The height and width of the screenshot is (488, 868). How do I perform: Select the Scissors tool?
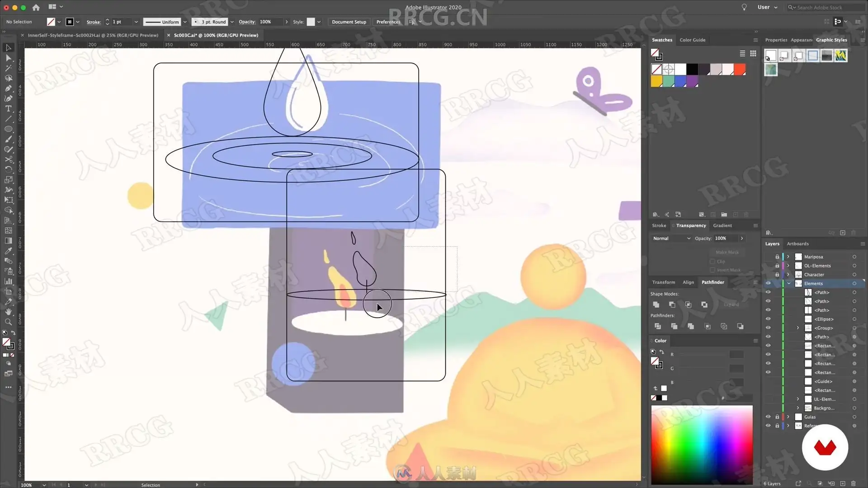pos(8,160)
